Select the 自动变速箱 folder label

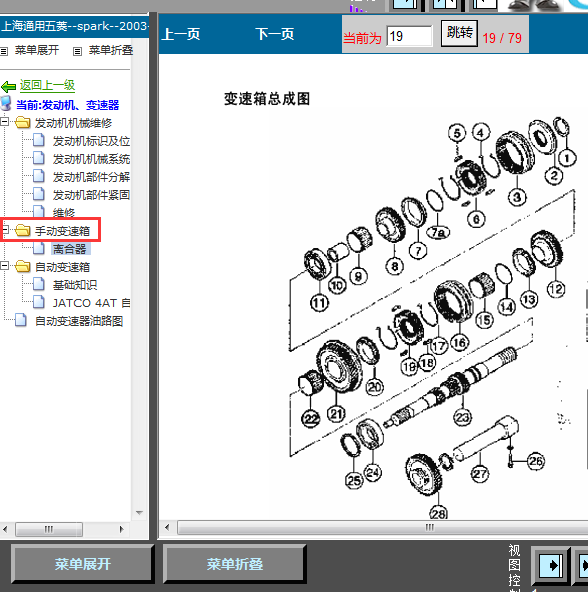[x=62, y=267]
